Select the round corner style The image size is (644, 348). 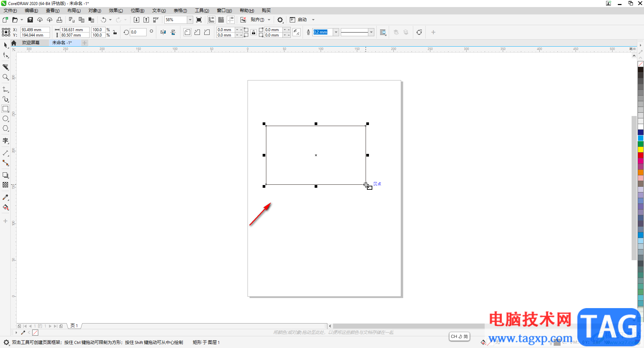(x=187, y=32)
